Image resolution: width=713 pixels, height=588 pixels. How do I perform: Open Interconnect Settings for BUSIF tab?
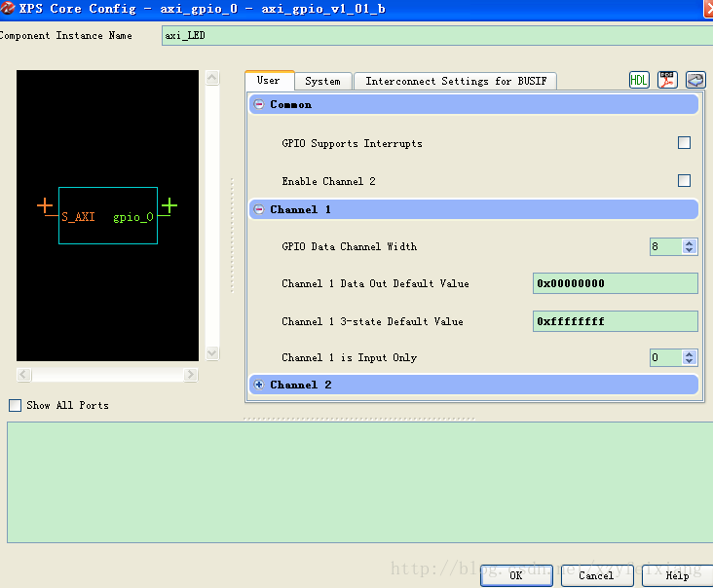(456, 82)
